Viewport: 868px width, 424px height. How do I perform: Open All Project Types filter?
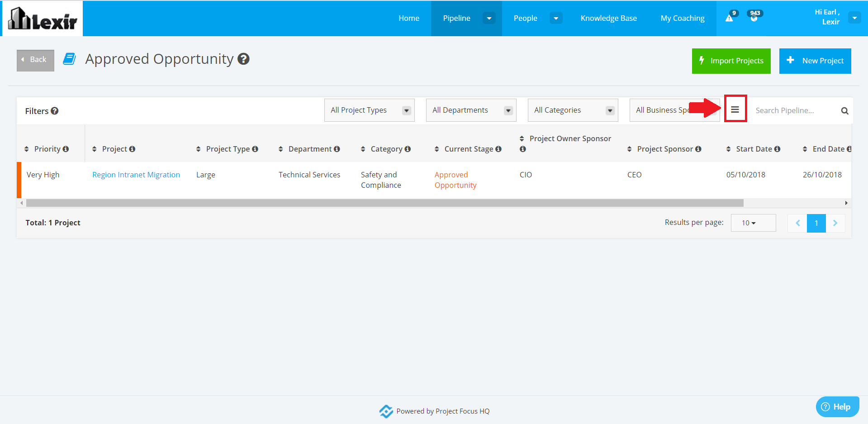pos(370,110)
